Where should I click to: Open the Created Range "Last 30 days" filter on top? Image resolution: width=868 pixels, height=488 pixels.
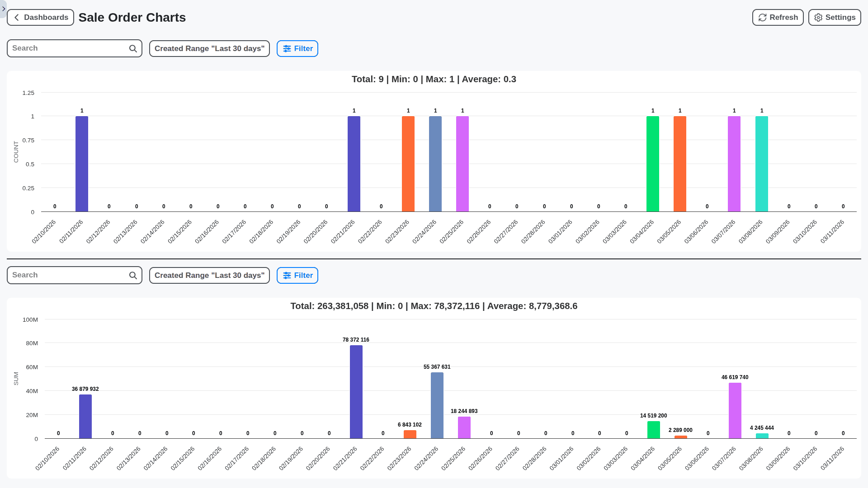[209, 48]
